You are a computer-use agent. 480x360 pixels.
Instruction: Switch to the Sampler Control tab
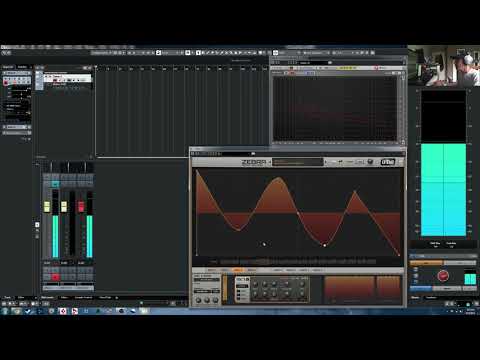pos(84,297)
